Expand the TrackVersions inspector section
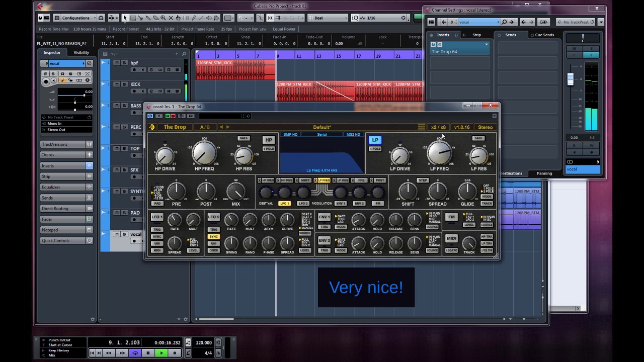This screenshot has height=362, width=644. pos(67,144)
